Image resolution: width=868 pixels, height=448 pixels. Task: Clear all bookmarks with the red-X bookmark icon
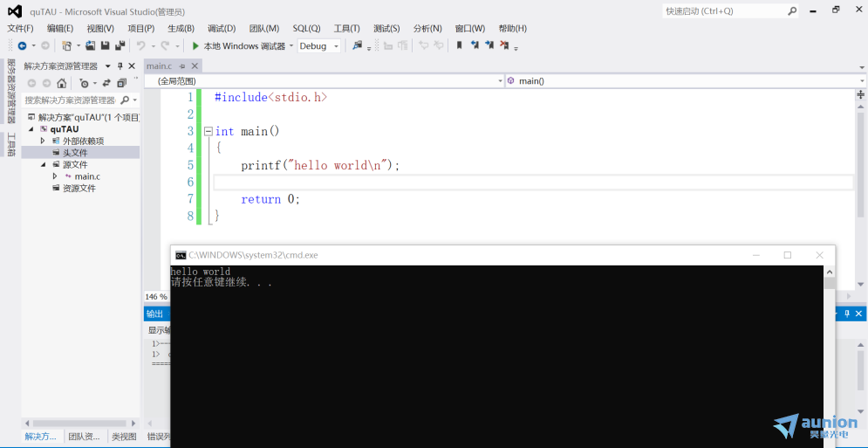[504, 46]
